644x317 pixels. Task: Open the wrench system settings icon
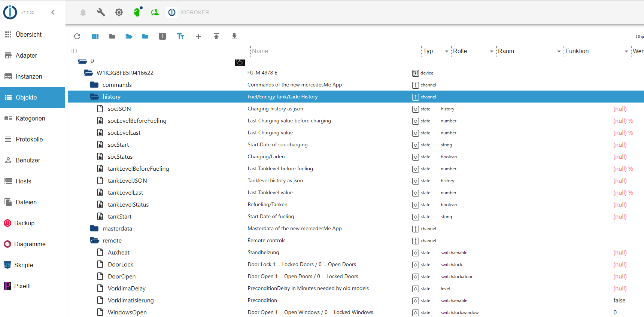(101, 12)
